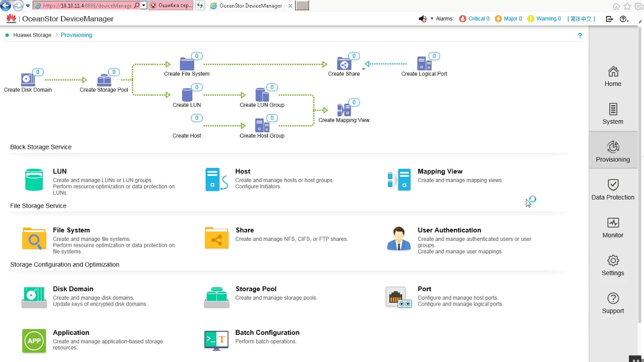Click the Create Disk Domain flow icon

(x=28, y=79)
